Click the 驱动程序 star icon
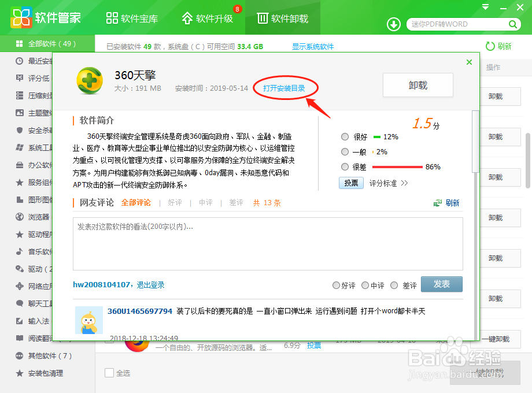 19,234
